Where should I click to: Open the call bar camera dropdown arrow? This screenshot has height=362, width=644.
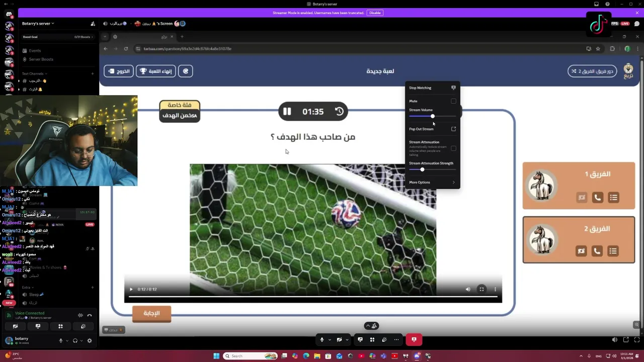[347, 340]
